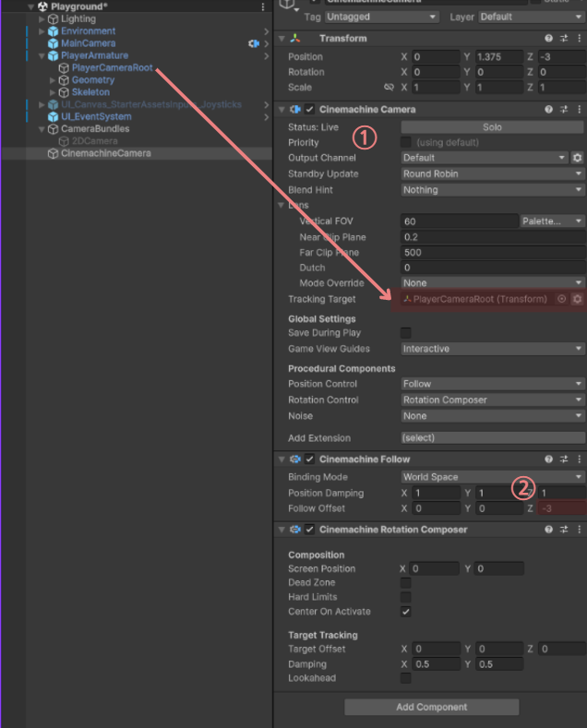587x728 pixels.
Task: Open Transform component presets icon
Action: tap(564, 39)
